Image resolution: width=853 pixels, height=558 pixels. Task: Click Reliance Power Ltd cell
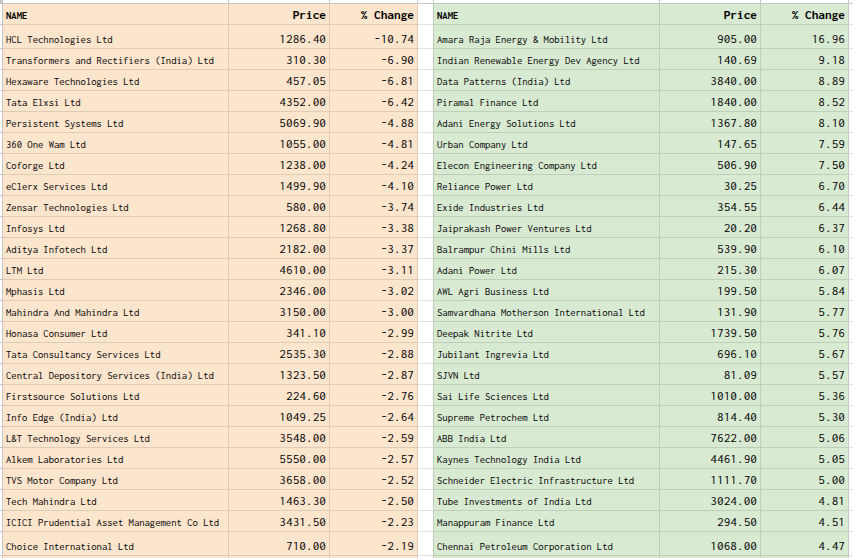pyautogui.click(x=546, y=187)
